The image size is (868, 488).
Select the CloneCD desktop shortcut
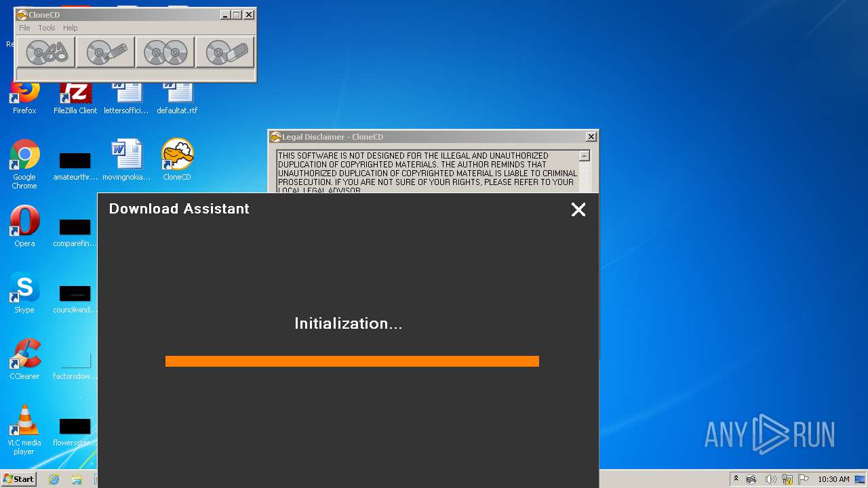point(177,160)
